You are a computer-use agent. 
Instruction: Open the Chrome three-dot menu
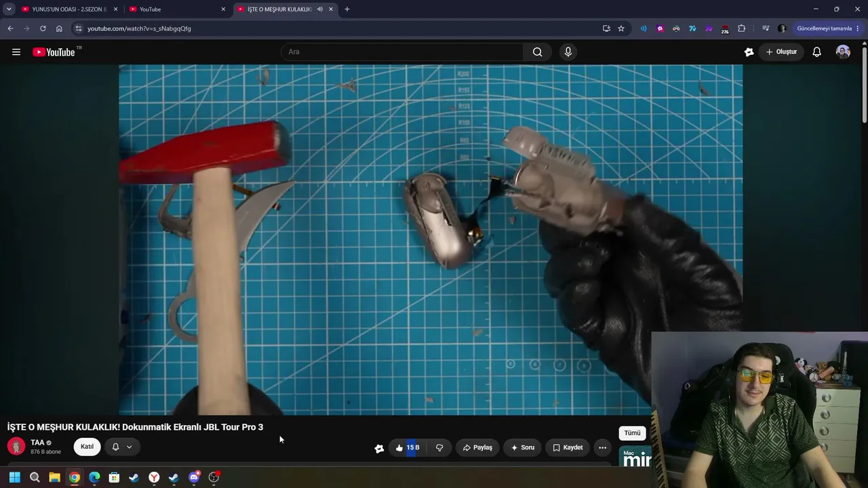point(858,28)
